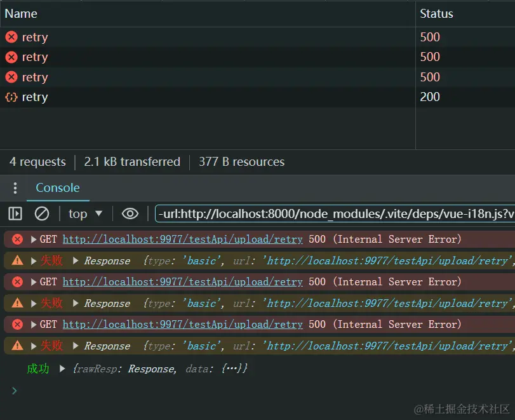
Task: Expand the first Response object
Action: [x=76, y=261]
